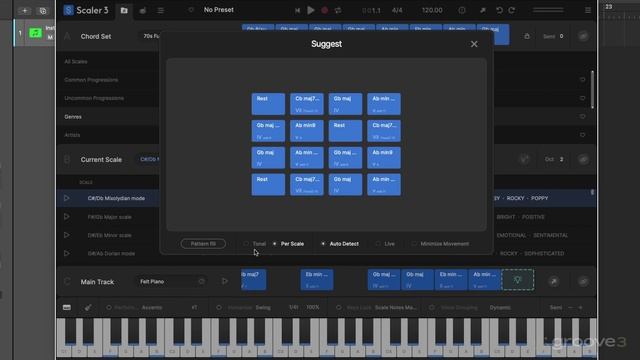Viewport: 640px width, 360px height.
Task: Toggle the Perform switch
Action: coord(109,307)
